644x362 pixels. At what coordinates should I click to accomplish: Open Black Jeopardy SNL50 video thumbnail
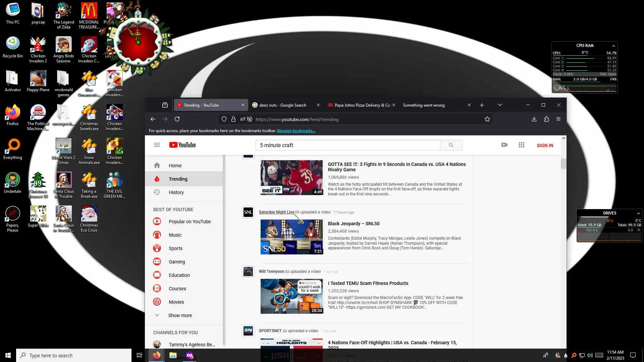pos(291,237)
